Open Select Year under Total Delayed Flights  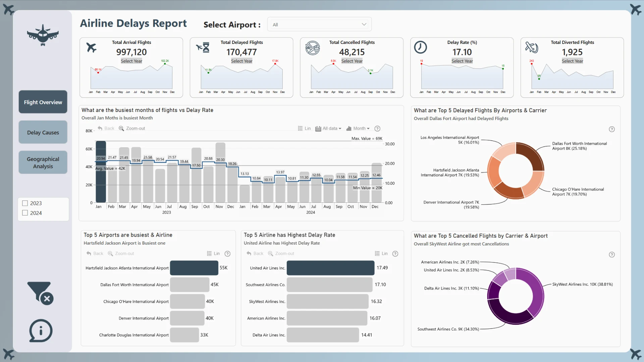pyautogui.click(x=241, y=61)
